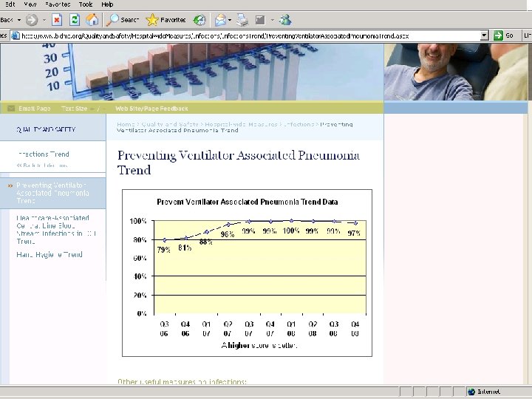The image size is (532, 399).
Task: Click the 97% data point label
Action: (x=354, y=233)
